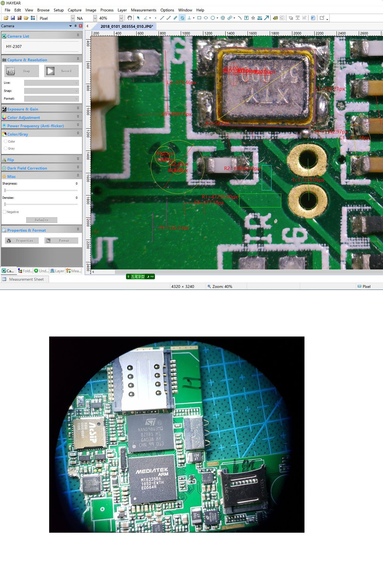Screen dimensions: 383x588
Task: Pick the point measurement tool
Action: 155,18
